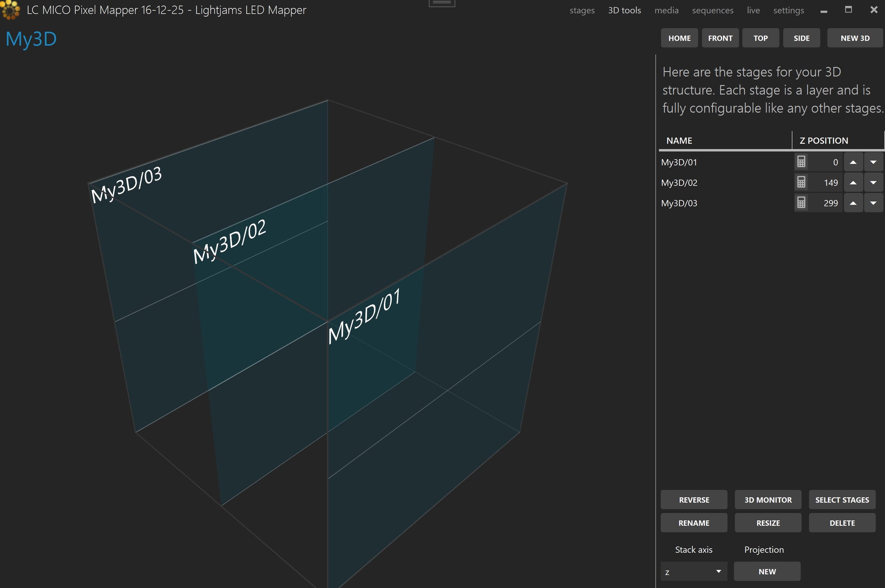The image size is (885, 588).
Task: Minimize the Lightjams window
Action: pyautogui.click(x=824, y=10)
